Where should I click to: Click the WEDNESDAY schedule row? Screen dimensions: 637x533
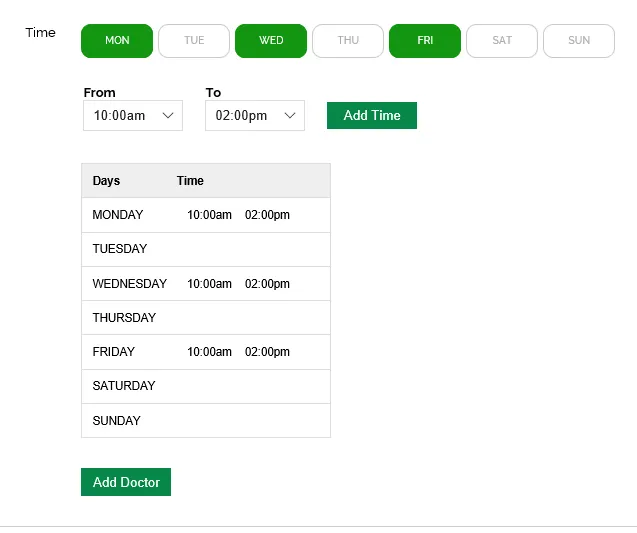[x=205, y=284]
